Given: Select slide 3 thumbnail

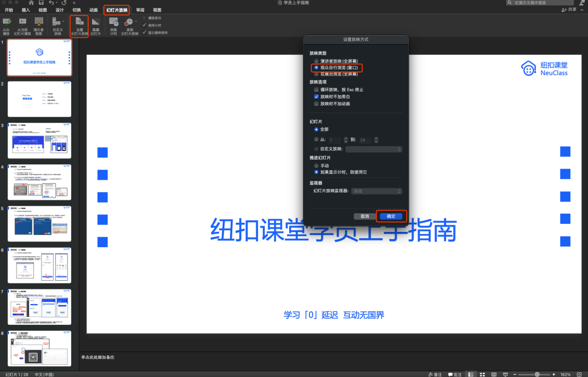Looking at the screenshot, I should pyautogui.click(x=39, y=141).
